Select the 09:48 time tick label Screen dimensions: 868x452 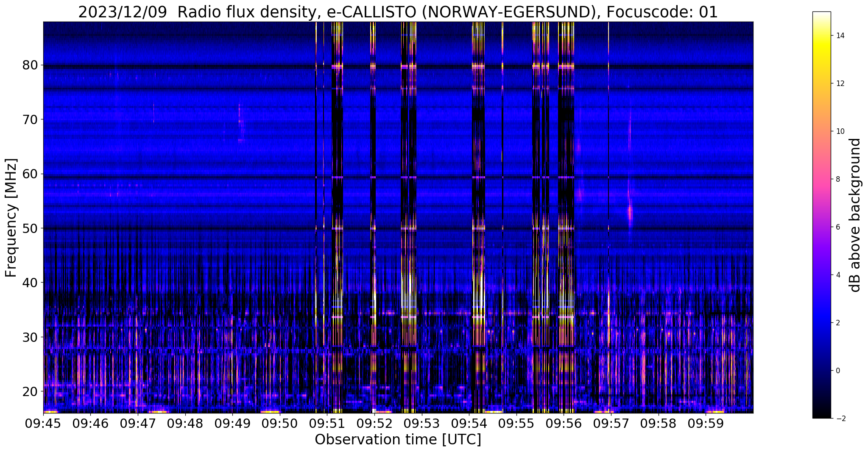[x=185, y=423]
